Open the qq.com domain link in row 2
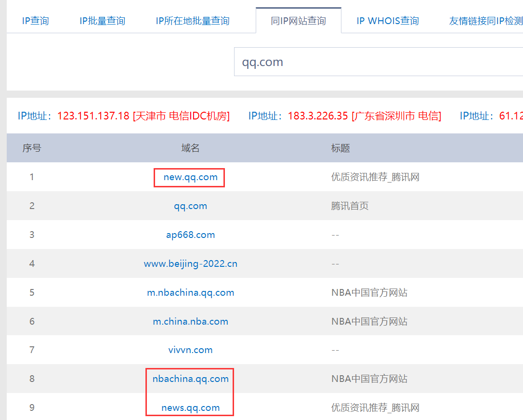 (x=190, y=206)
